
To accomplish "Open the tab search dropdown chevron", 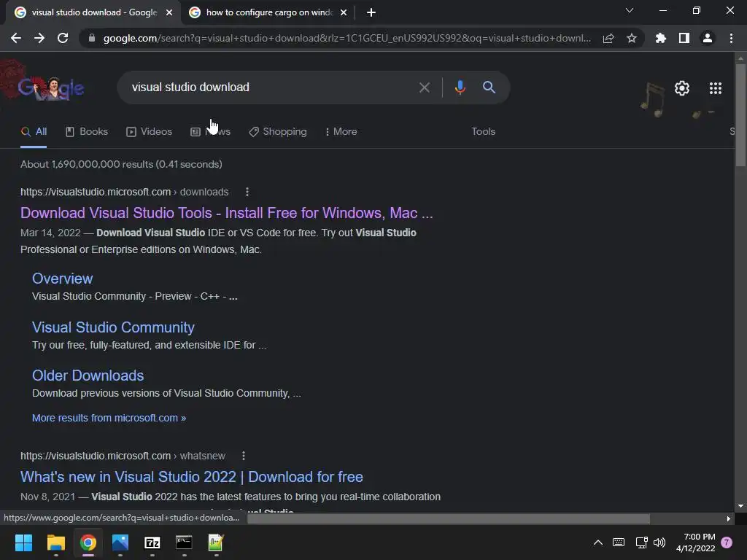I will pos(630,10).
